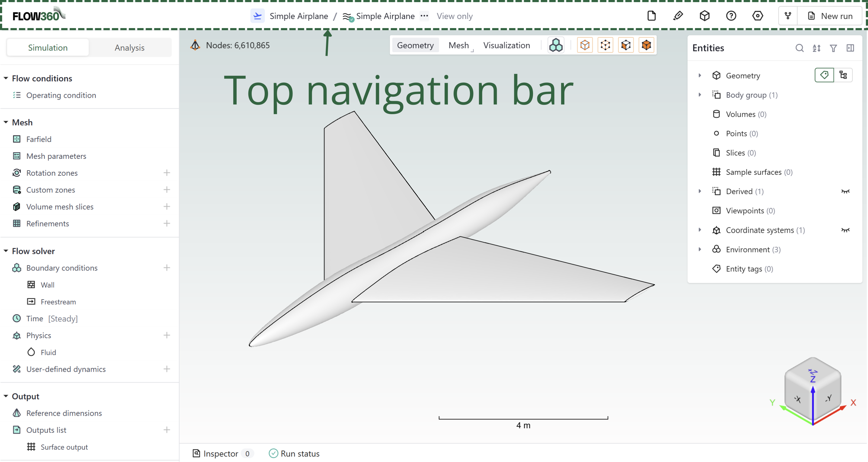The height and width of the screenshot is (462, 868).
Task: Toggle the tag button on the Geometry row
Action: [824, 75]
